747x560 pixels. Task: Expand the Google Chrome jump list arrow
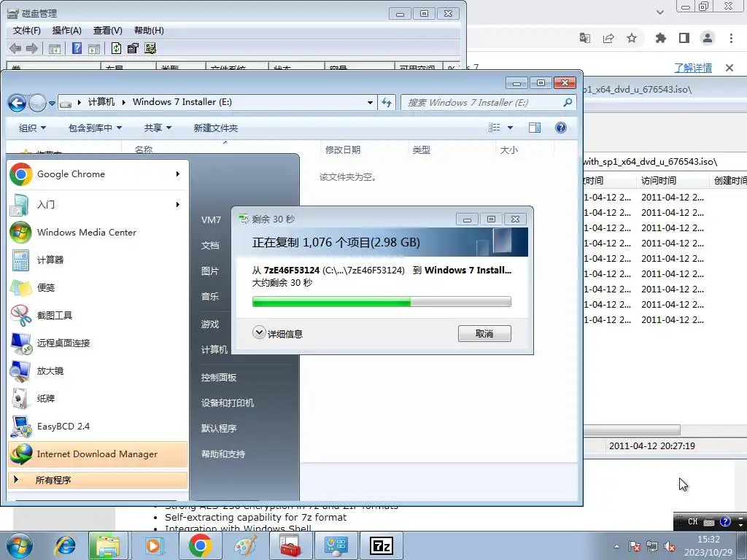[x=178, y=174]
